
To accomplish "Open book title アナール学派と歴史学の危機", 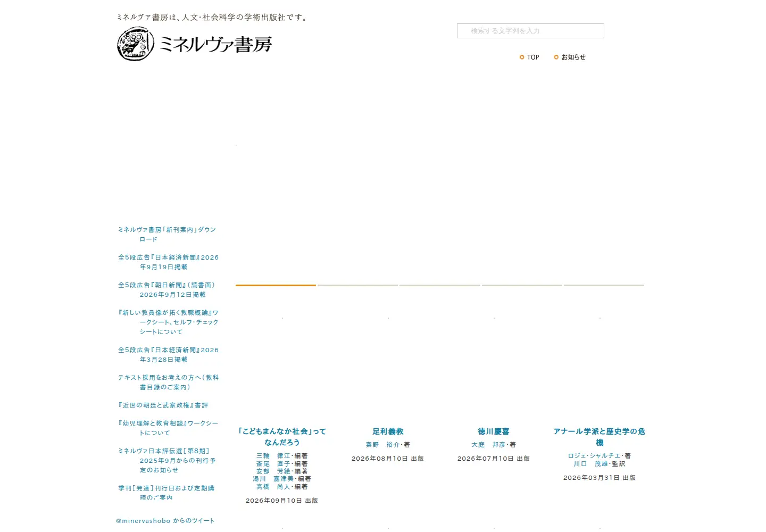I will click(x=600, y=437).
